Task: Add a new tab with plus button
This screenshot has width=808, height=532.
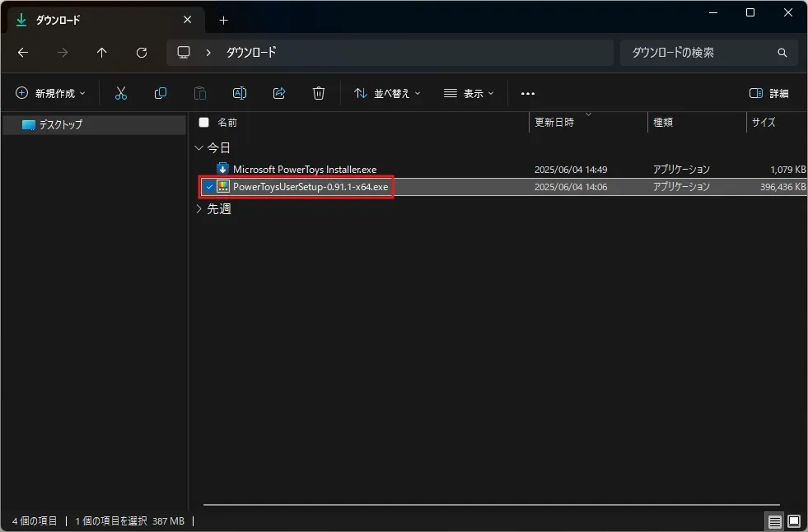Action: pos(223,20)
